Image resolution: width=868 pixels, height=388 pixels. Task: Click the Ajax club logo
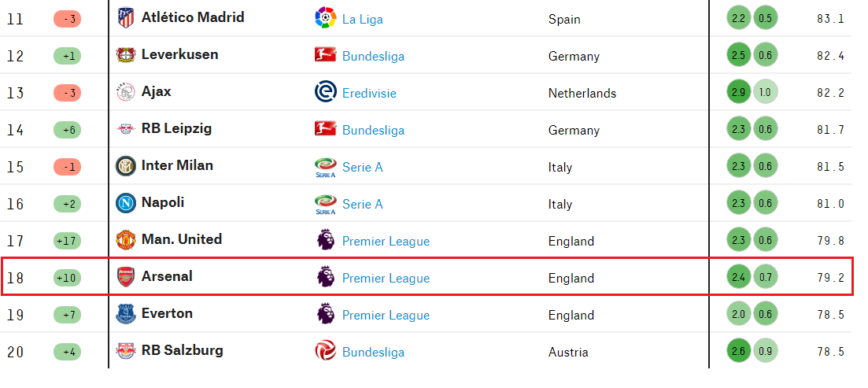tap(126, 92)
